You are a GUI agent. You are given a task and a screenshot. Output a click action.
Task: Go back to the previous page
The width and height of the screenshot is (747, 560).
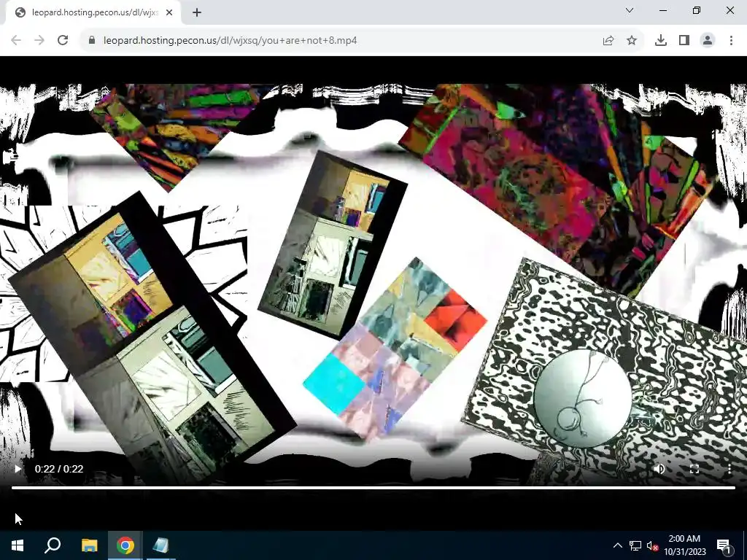pyautogui.click(x=16, y=41)
